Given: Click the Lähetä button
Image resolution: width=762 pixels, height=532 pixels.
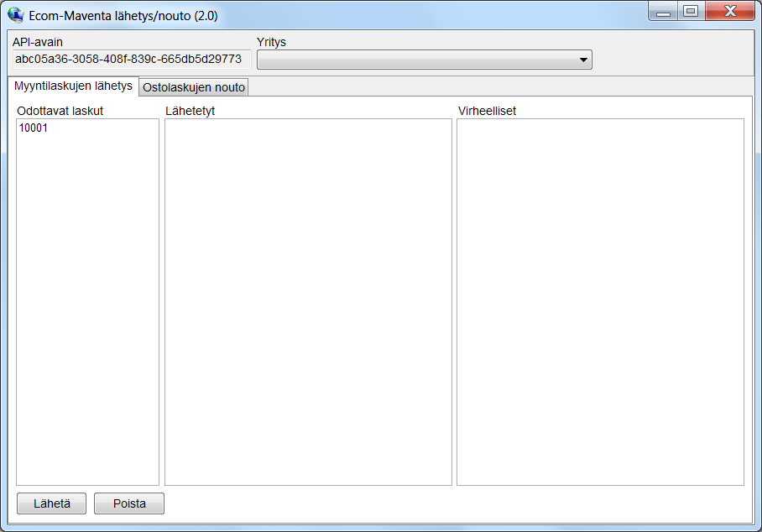Looking at the screenshot, I should 51,503.
